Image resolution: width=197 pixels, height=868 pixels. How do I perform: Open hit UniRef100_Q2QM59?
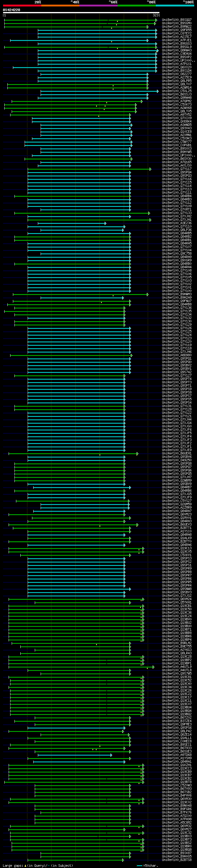(x=177, y=504)
